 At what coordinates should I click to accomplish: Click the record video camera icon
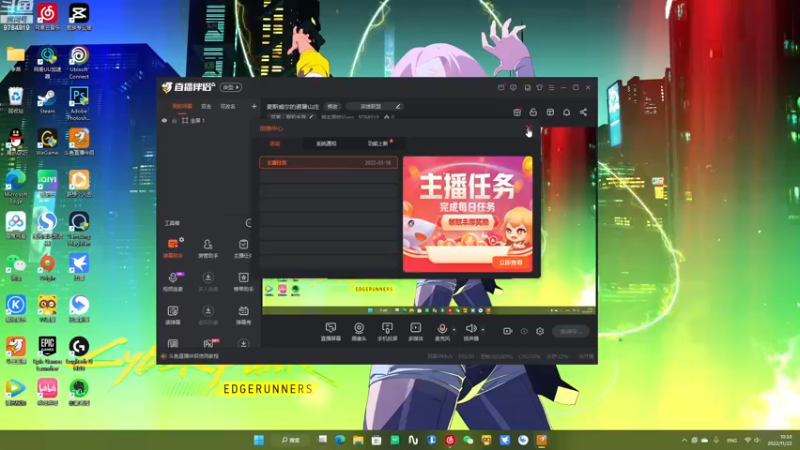pos(507,331)
